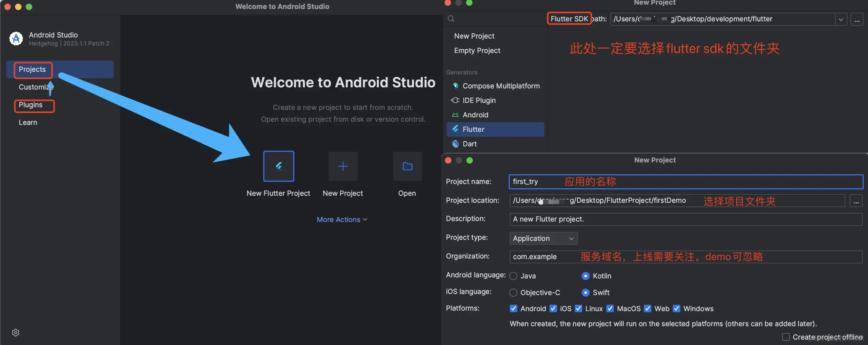Viewport: 868px width, 345px height.
Task: Toggle iOS platform checkbox
Action: [x=553, y=308]
